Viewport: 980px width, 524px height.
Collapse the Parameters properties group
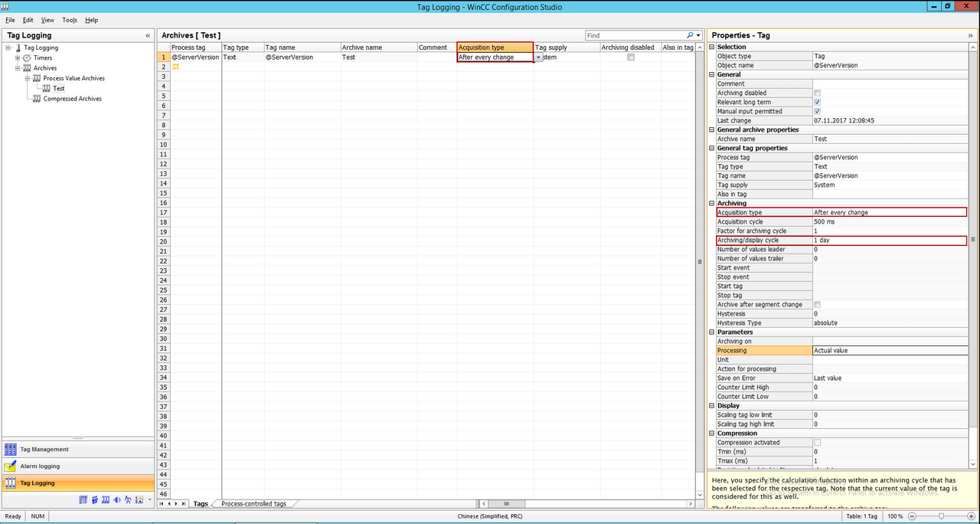point(711,332)
